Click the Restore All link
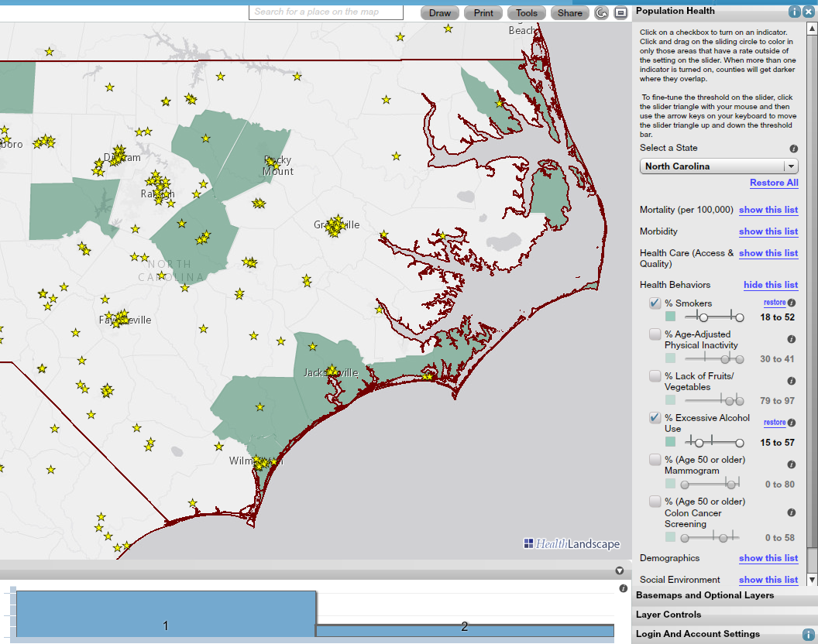818x644 pixels. click(774, 183)
